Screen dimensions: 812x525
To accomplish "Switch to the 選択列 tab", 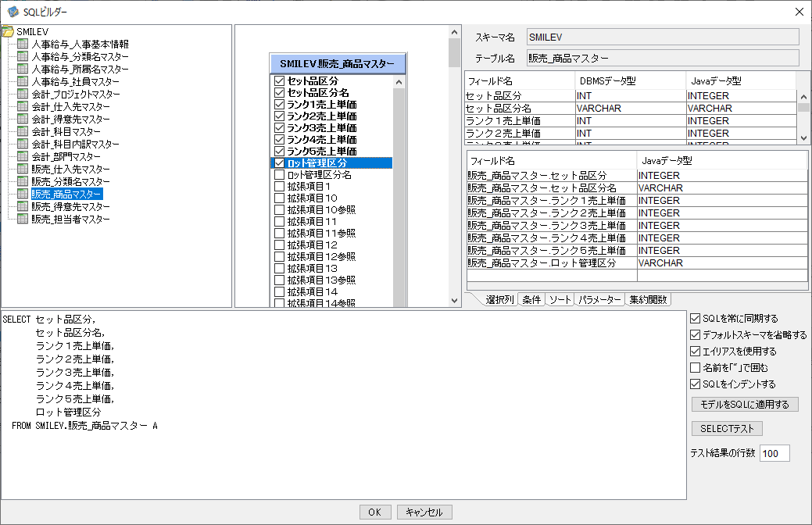I will click(499, 300).
